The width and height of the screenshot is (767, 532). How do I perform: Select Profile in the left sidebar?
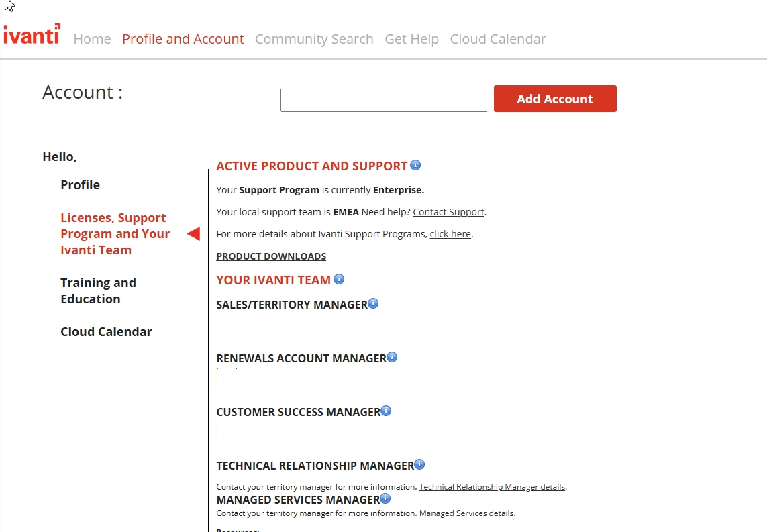click(80, 184)
